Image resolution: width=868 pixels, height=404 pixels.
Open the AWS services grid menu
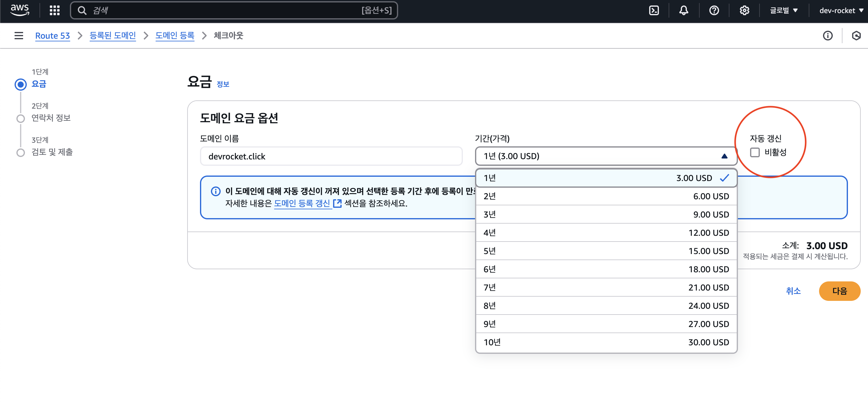pyautogui.click(x=55, y=10)
